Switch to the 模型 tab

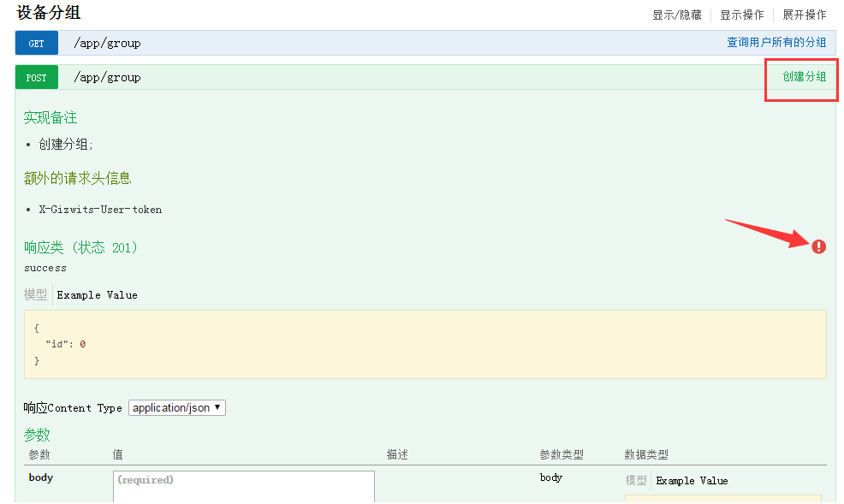[x=35, y=294]
